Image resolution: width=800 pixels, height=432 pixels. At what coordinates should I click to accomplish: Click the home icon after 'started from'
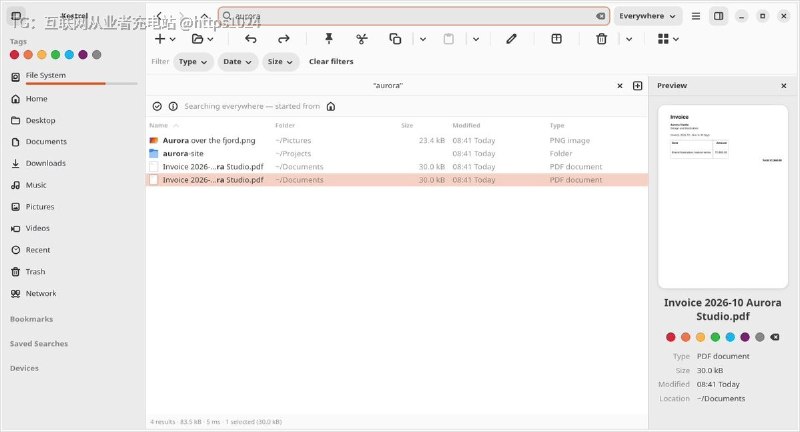331,106
